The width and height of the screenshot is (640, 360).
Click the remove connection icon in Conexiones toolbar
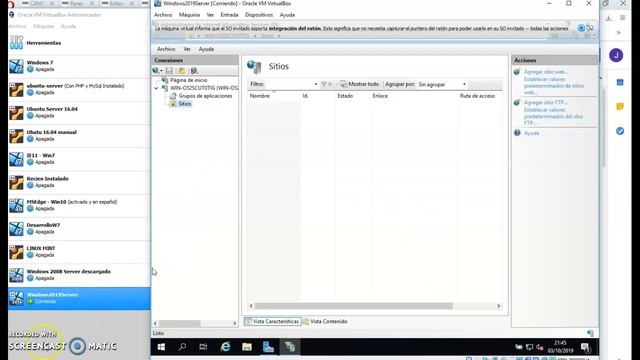(x=194, y=71)
